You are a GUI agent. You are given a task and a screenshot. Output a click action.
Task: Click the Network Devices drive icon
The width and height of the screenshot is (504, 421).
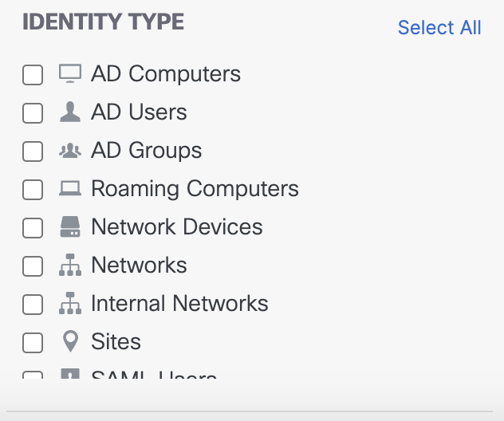pos(70,226)
